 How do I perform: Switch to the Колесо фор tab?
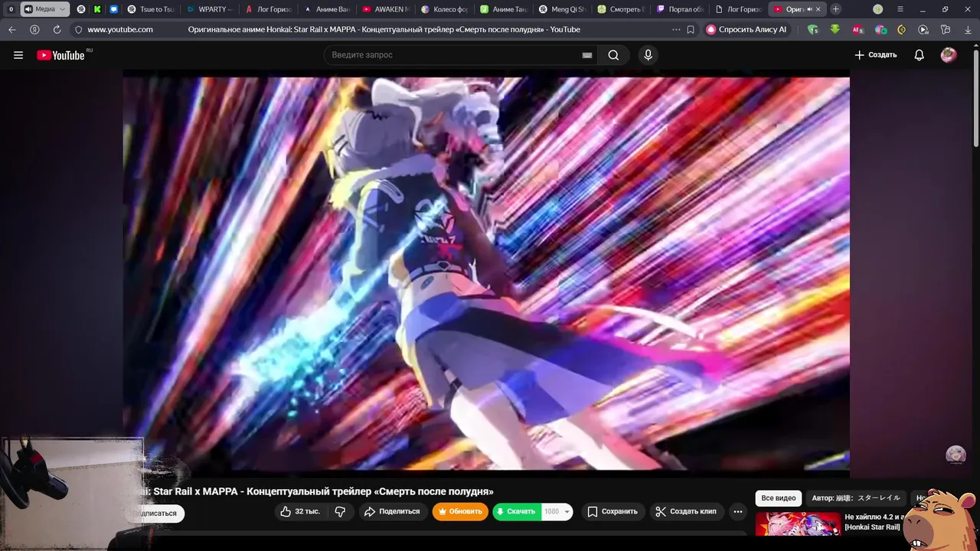point(445,9)
